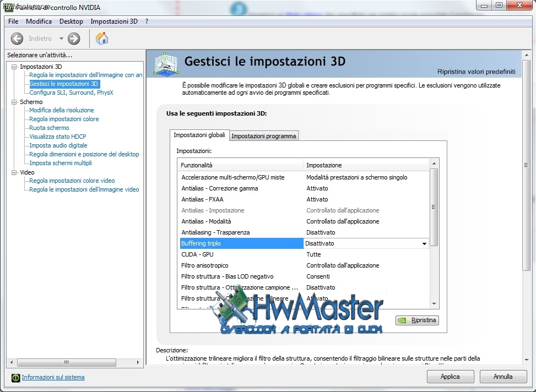
Task: Click the main page scroll down arrow
Action: pyautogui.click(x=527, y=360)
